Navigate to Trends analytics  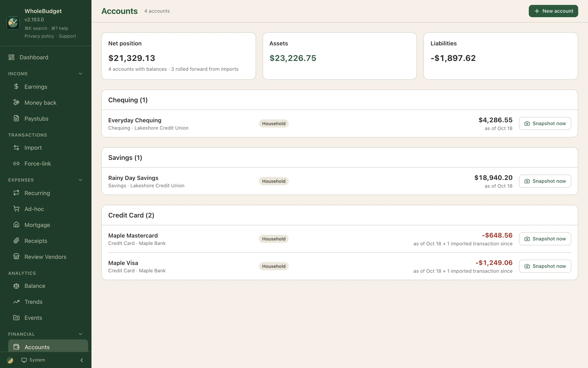(48, 302)
